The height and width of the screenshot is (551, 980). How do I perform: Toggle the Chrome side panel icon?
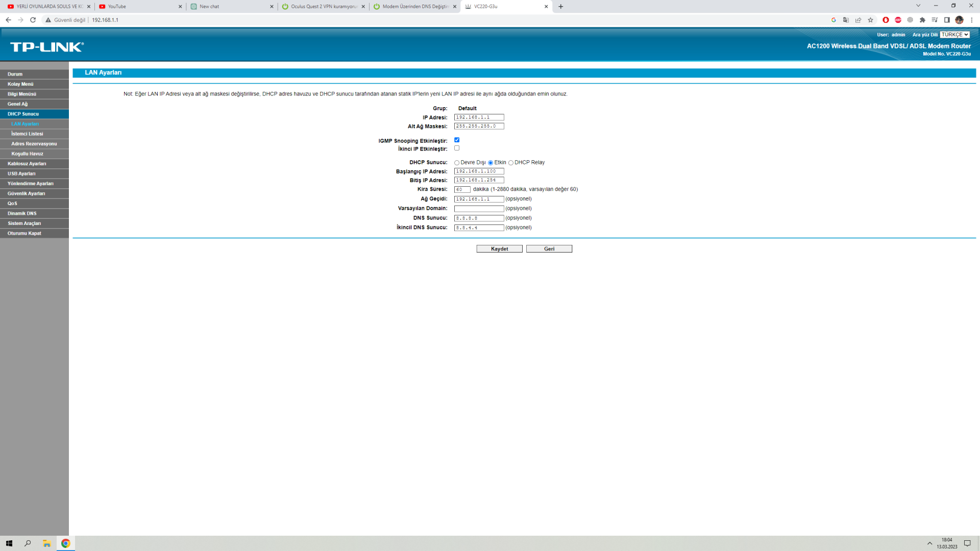[947, 20]
